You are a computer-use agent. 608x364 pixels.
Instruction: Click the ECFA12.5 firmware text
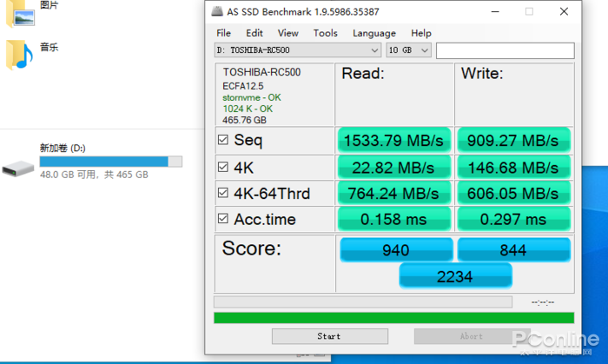[242, 86]
